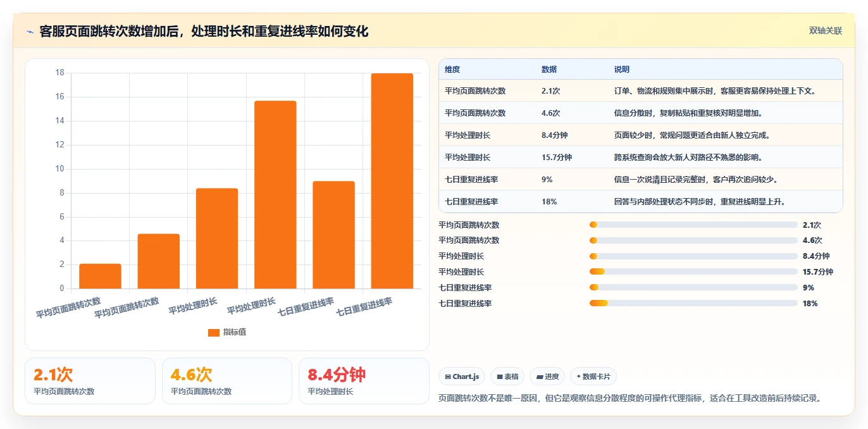Viewport: 868px width, 429px height.
Task: Click the lightning icon beside the title
Action: coord(30,32)
